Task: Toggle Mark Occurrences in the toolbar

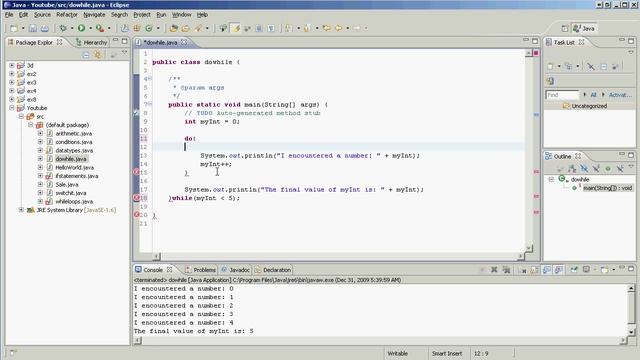Action: (x=236, y=28)
